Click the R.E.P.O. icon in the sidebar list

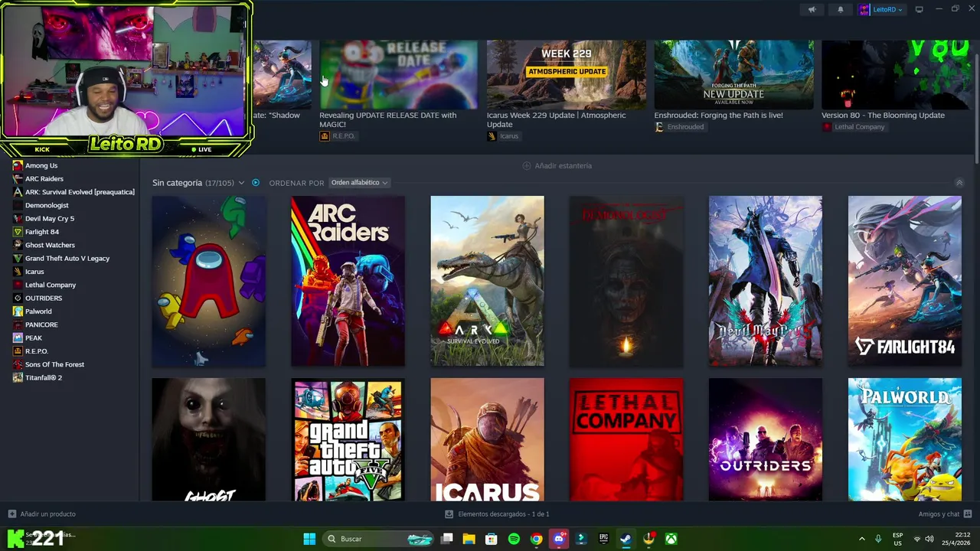pyautogui.click(x=18, y=351)
